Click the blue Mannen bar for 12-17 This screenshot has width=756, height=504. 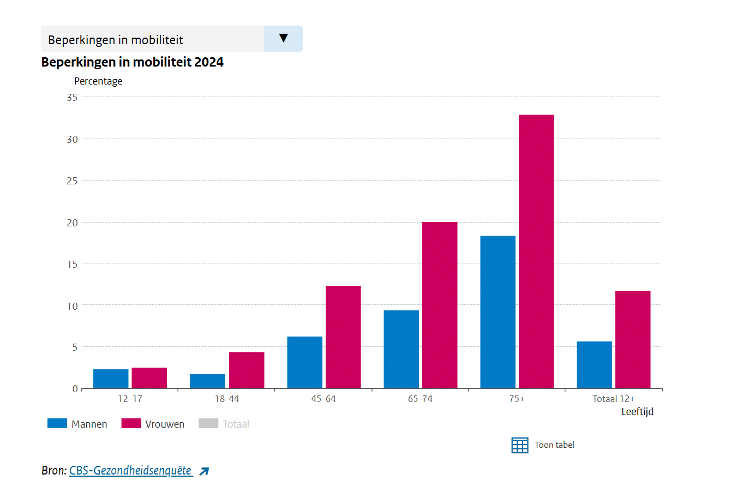coord(110,379)
